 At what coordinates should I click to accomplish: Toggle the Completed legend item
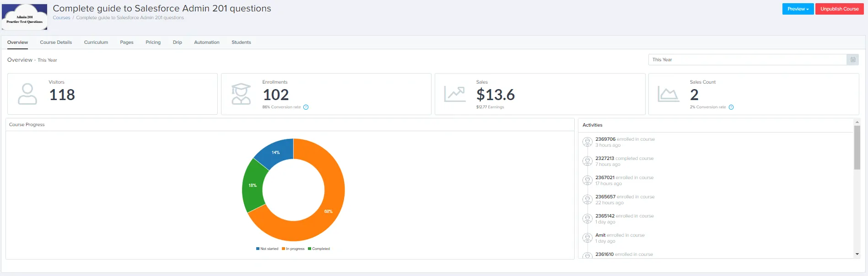(x=319, y=249)
